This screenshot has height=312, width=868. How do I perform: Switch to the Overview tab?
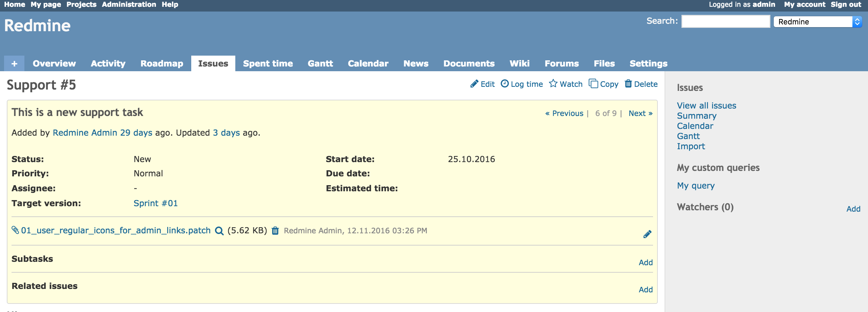coord(54,63)
